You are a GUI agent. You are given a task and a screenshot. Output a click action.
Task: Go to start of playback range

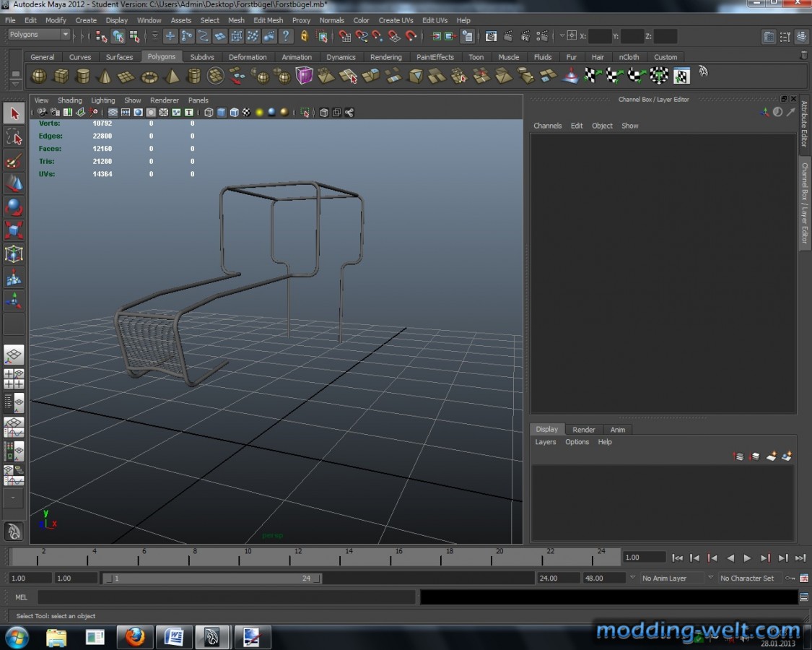[677, 558]
